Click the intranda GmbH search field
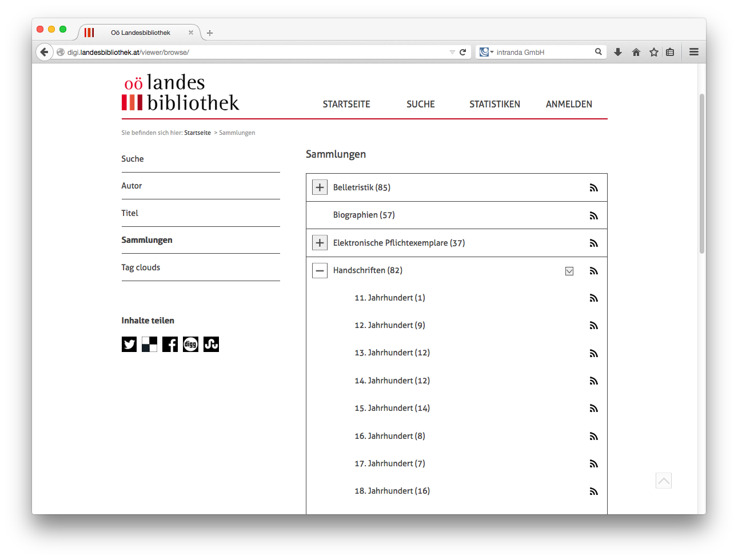Viewport: 738px width, 560px height. tap(540, 52)
